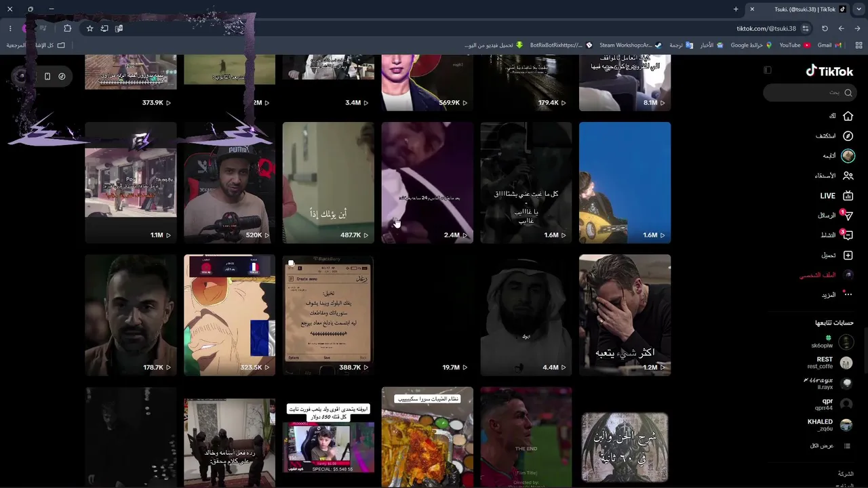Click the address bar URL tiktok.com/@tsuki.38
The image size is (868, 488).
click(x=766, y=28)
